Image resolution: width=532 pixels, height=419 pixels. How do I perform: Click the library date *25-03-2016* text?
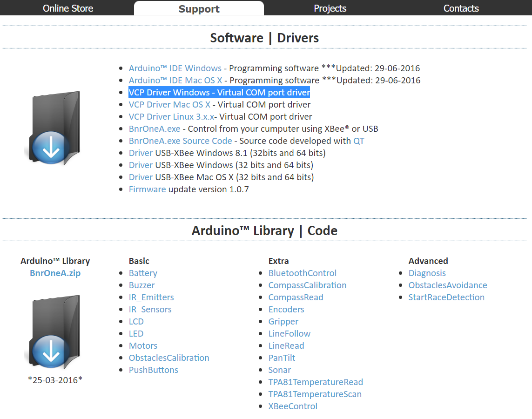click(55, 380)
